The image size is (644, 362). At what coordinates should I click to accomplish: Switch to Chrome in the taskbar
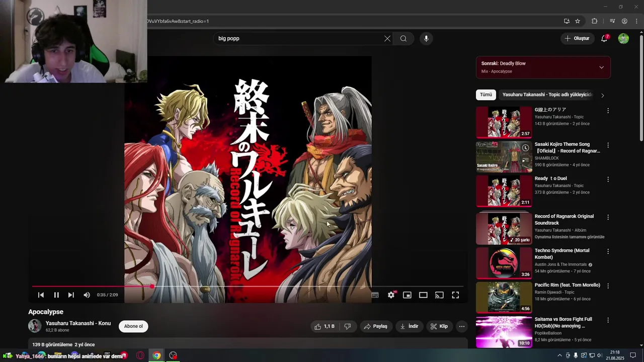(157, 355)
